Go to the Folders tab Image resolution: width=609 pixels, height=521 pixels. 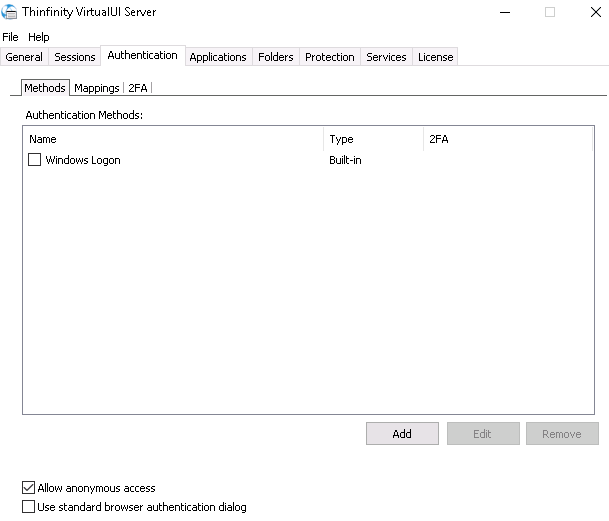coord(276,57)
